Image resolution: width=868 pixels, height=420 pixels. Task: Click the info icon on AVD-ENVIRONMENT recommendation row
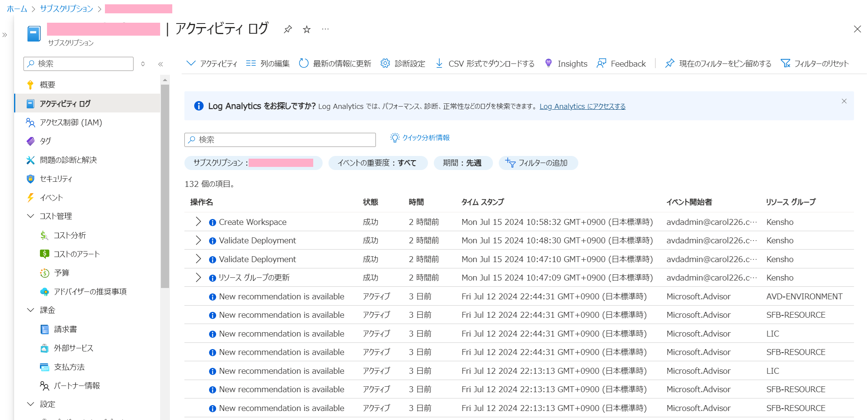pyautogui.click(x=213, y=297)
